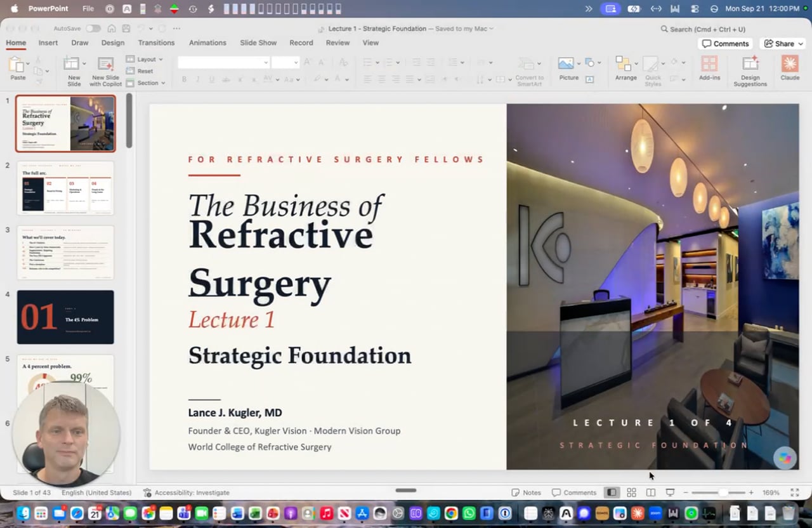
Task: Toggle the AutoSave switch
Action: (93, 29)
